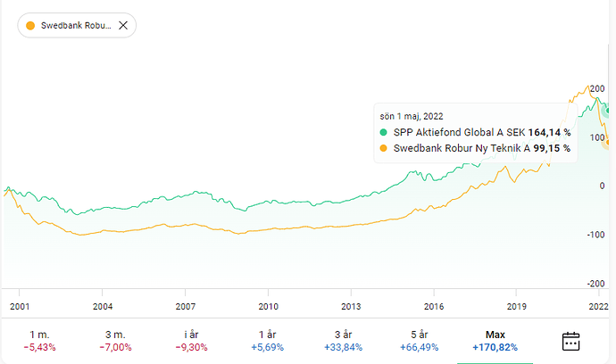Switch to the i år period
This screenshot has width=616, height=364.
[191, 341]
